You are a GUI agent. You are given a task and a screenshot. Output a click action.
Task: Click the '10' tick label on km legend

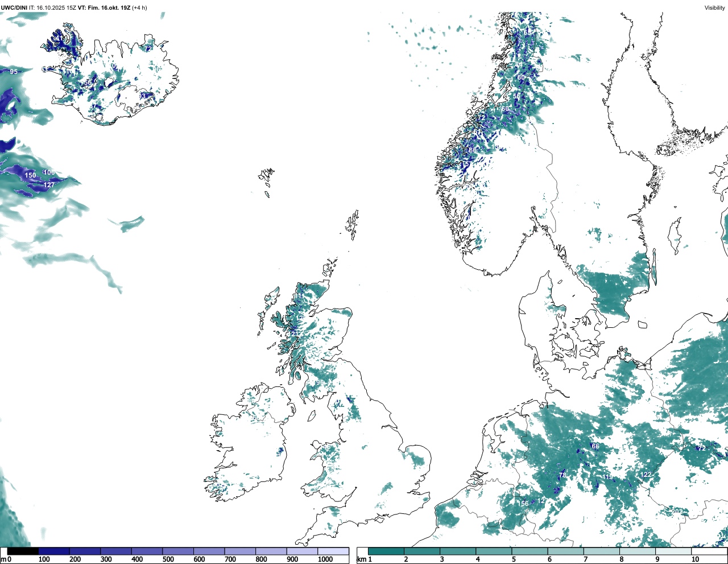[x=695, y=559]
